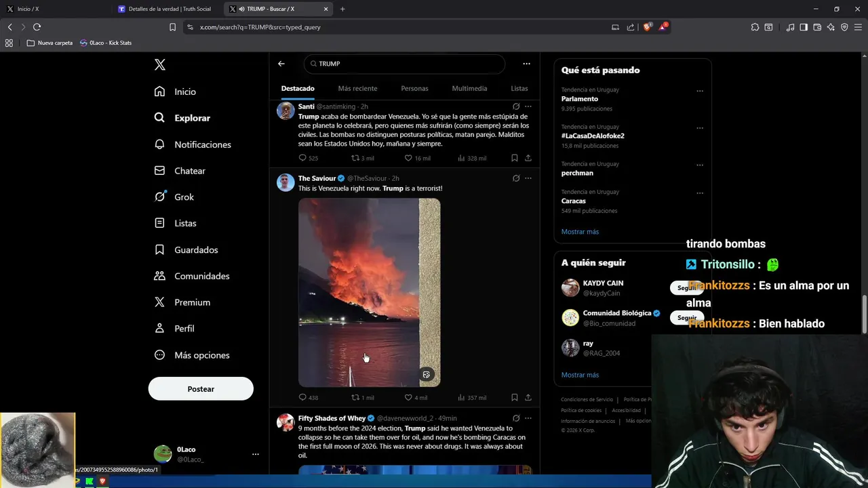
Task: Open Grok icon on The Saviour's post
Action: [x=516, y=178]
